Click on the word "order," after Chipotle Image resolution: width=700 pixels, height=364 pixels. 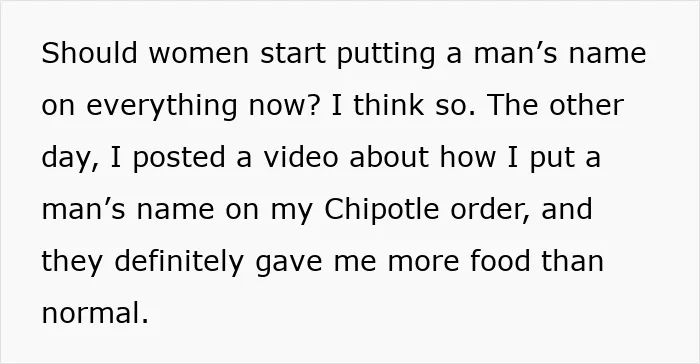tap(490, 211)
